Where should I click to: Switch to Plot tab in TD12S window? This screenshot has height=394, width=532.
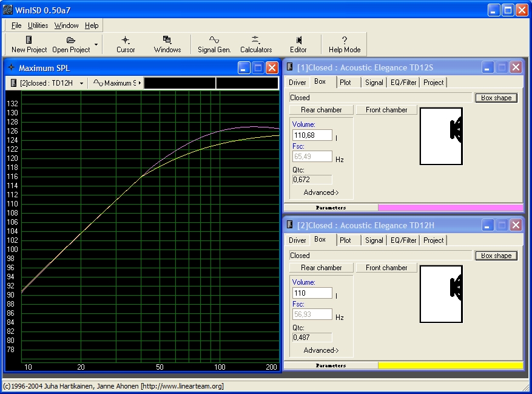click(345, 83)
